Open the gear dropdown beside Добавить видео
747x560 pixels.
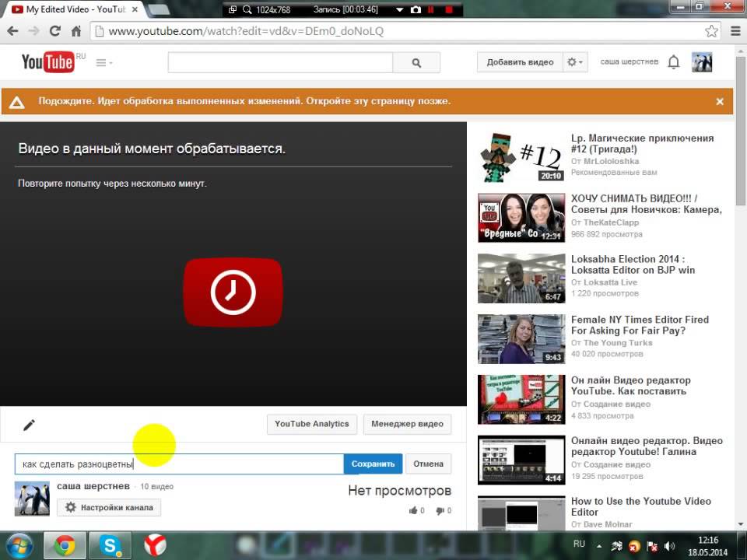pos(575,62)
